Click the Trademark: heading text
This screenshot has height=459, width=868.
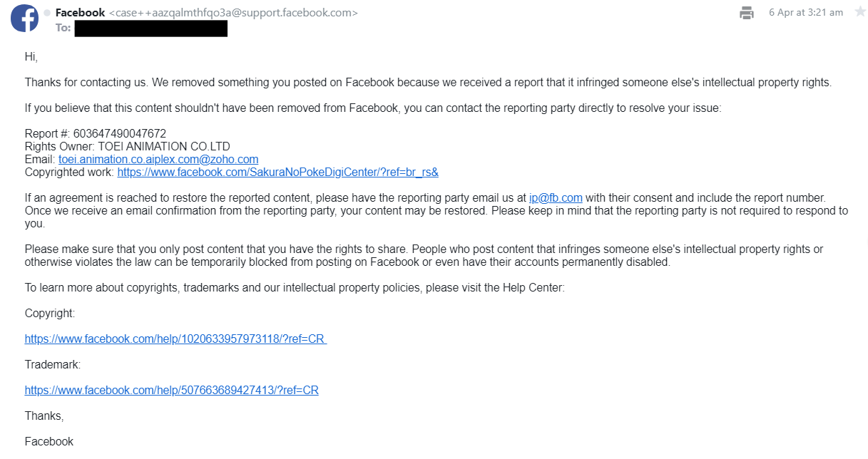coord(53,365)
